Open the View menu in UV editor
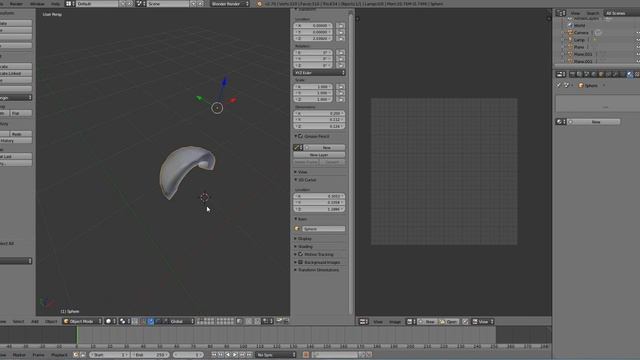The image size is (640, 360). pos(378,322)
